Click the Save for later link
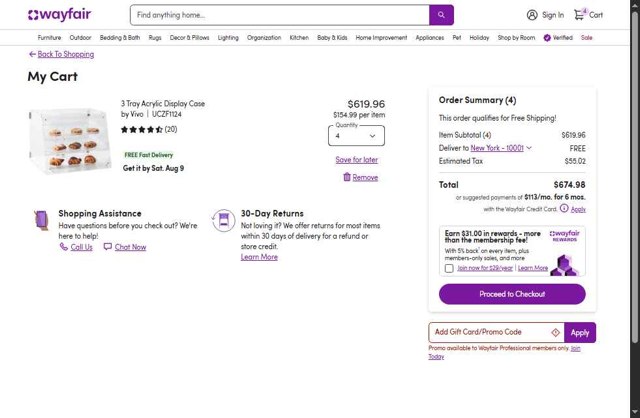 pyautogui.click(x=357, y=160)
